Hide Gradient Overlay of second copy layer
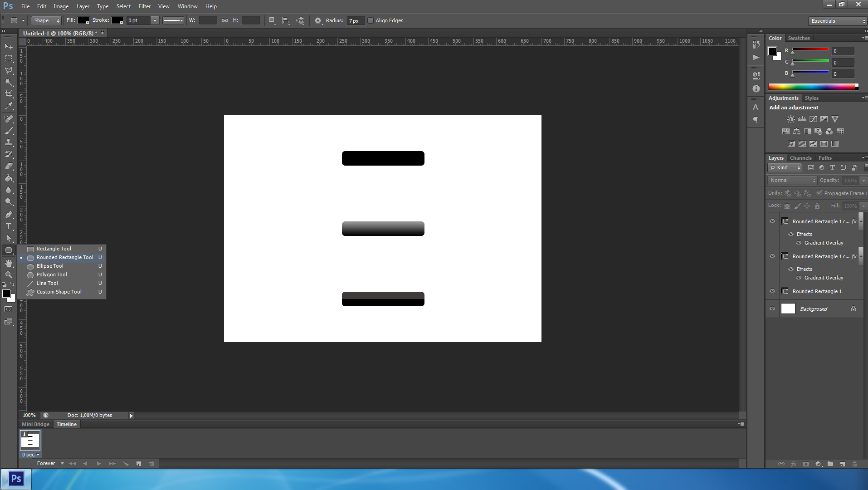Screen dimensions: 868x490 tap(799, 278)
